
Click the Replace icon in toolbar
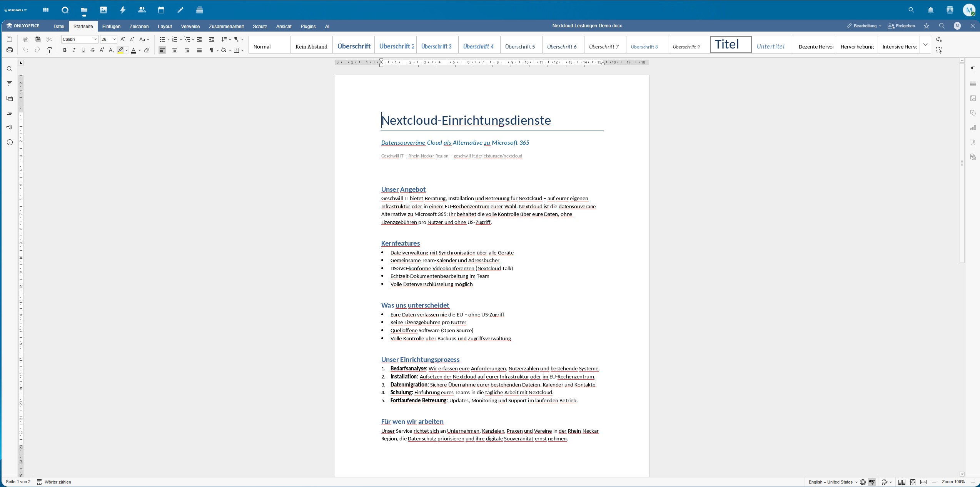point(939,39)
